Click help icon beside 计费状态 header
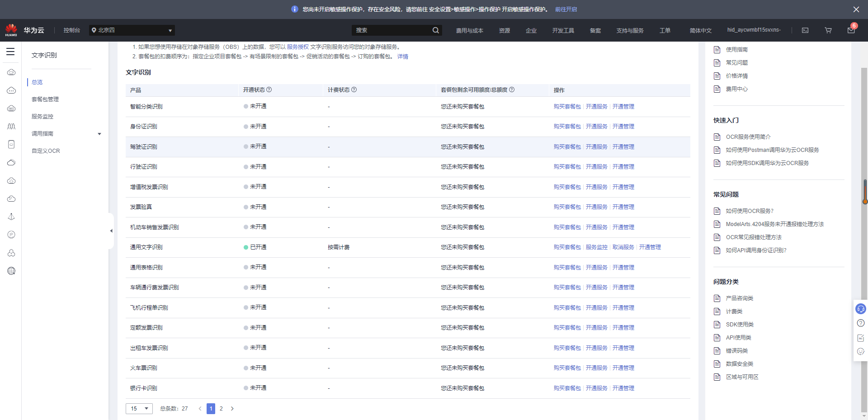 tap(354, 90)
